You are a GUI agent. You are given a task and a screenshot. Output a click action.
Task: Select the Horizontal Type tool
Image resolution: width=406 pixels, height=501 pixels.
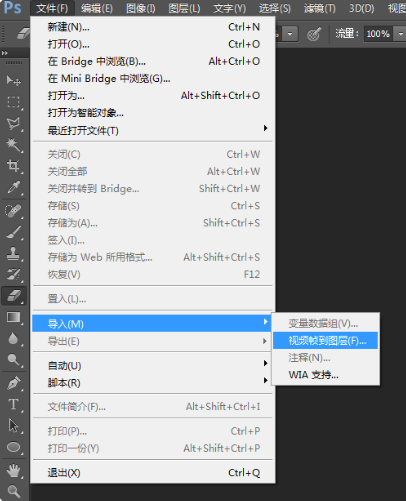pyautogui.click(x=14, y=404)
